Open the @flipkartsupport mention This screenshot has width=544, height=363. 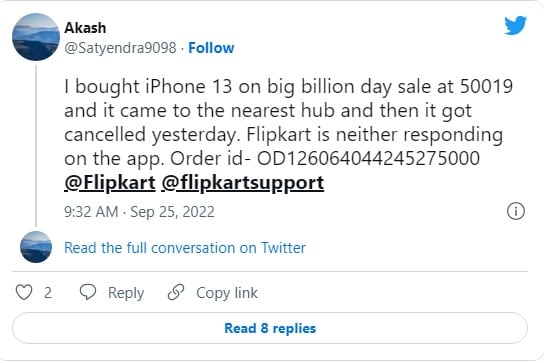[243, 183]
